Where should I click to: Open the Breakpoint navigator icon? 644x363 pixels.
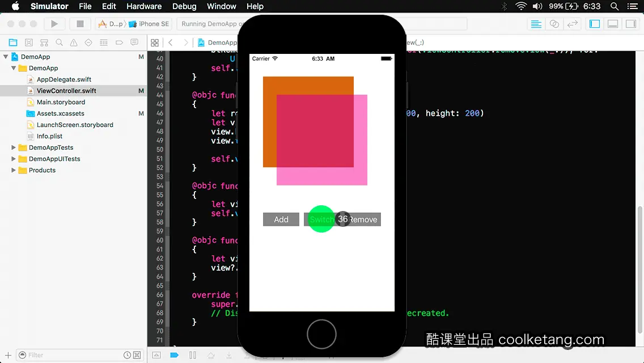tap(119, 43)
